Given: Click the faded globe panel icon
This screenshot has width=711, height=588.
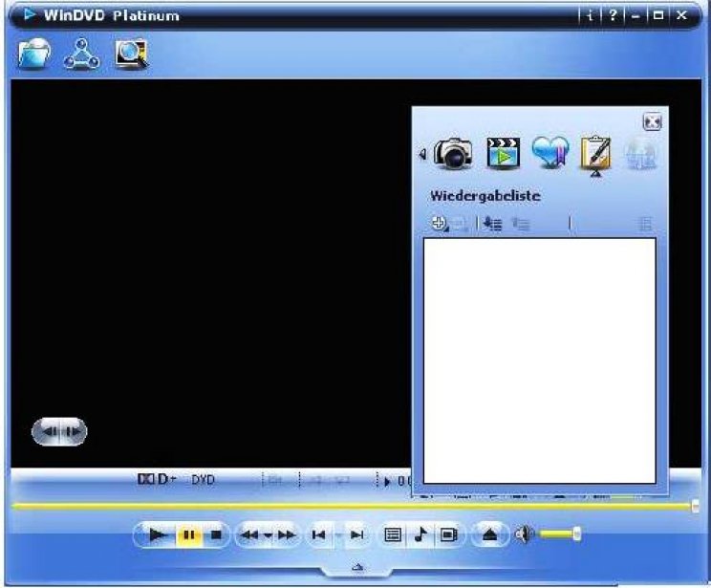Looking at the screenshot, I should [640, 154].
